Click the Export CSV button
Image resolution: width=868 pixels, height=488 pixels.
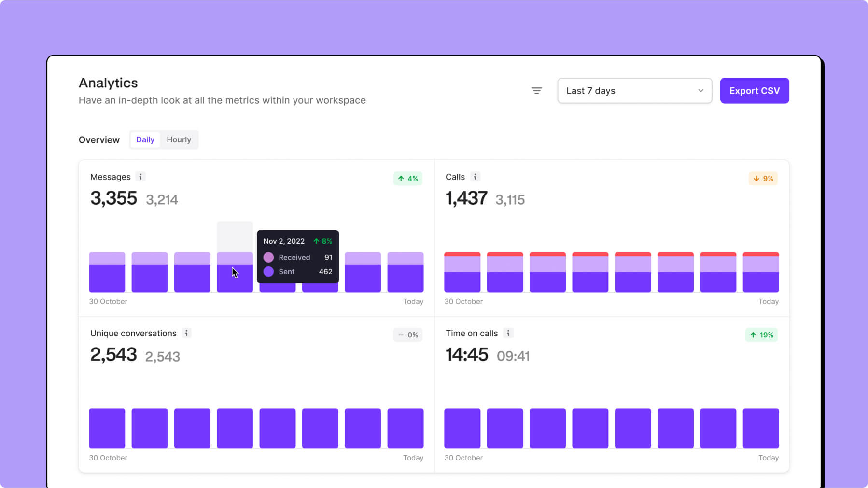point(755,91)
